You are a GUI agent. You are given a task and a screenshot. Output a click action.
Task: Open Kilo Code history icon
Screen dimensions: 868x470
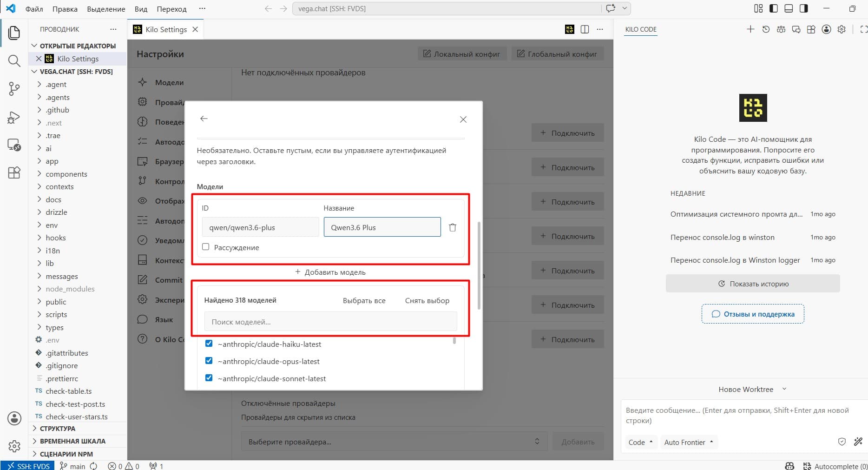766,29
